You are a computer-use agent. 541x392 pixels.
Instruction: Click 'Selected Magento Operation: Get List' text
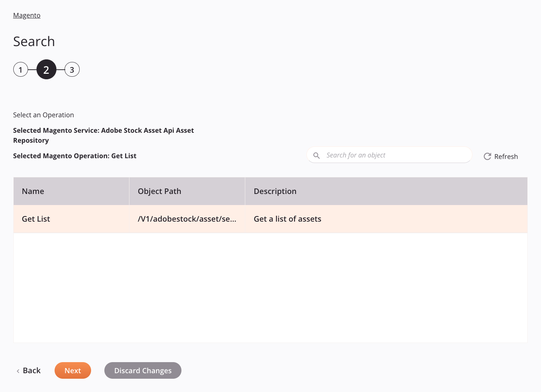(x=74, y=156)
